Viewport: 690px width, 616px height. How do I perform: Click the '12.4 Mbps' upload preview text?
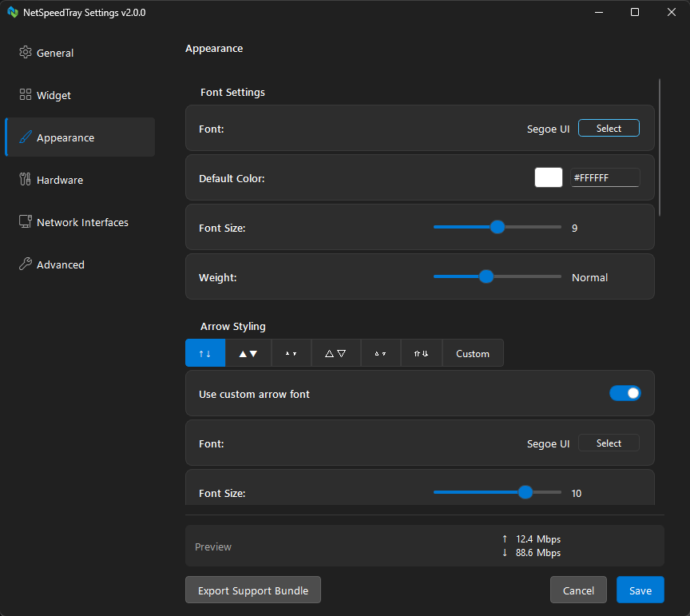pyautogui.click(x=538, y=539)
